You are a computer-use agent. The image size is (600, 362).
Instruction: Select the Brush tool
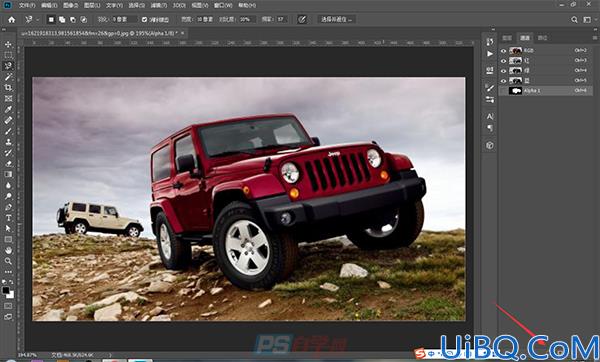(x=8, y=131)
